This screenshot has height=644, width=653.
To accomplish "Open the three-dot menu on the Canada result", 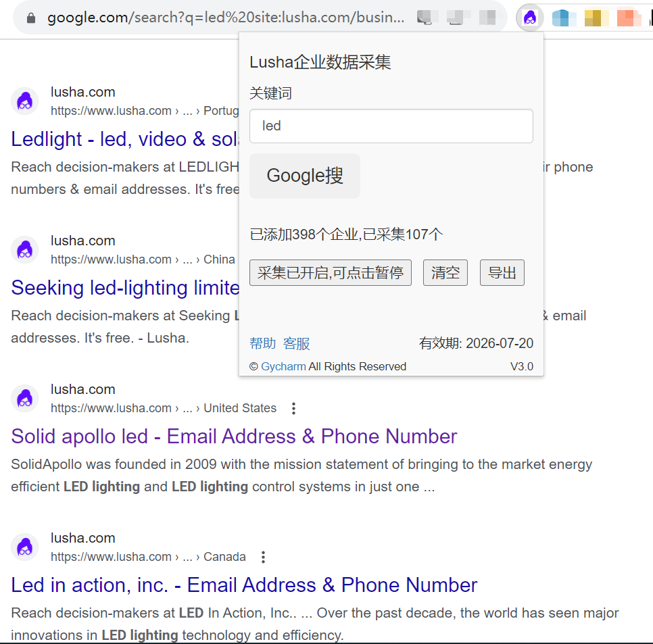I will tap(262, 557).
